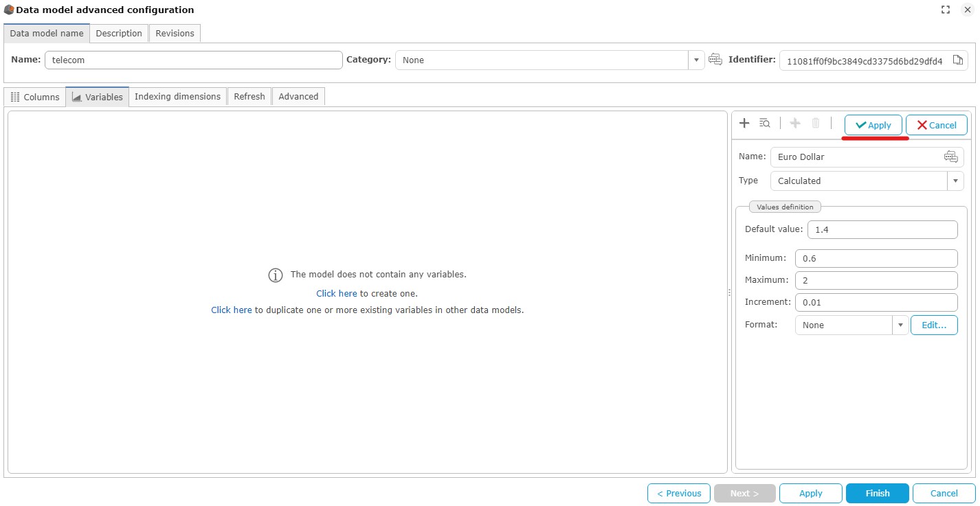980x506 pixels.
Task: Click the Edit... button next to Format
Action: click(933, 325)
